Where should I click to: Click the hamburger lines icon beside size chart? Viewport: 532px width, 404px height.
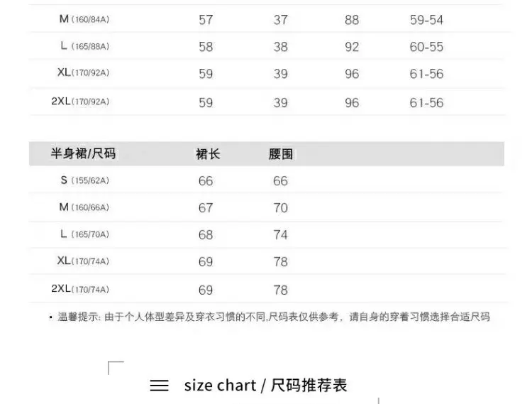coord(159,386)
